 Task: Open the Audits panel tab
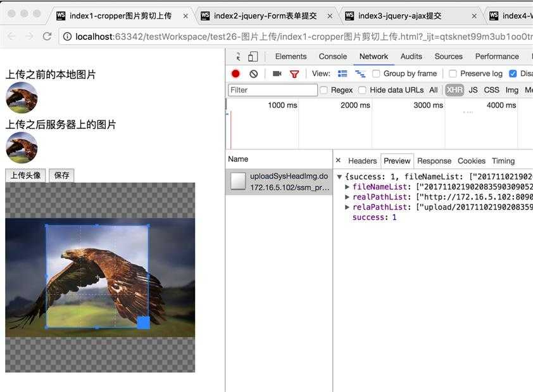click(x=411, y=56)
